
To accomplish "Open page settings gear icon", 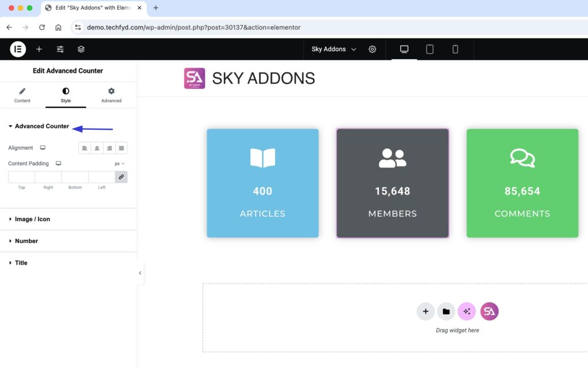I will coord(372,49).
